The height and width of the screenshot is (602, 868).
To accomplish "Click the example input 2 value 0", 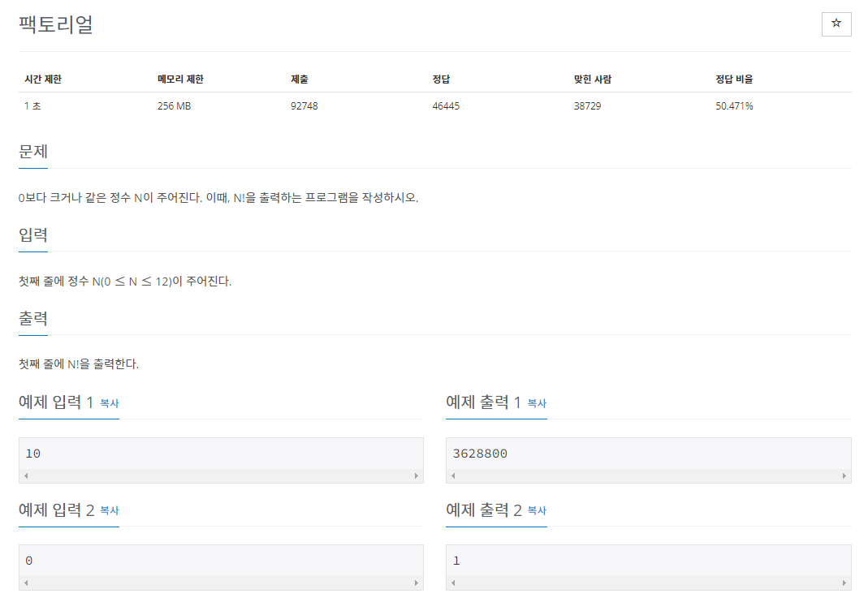I will point(28,561).
